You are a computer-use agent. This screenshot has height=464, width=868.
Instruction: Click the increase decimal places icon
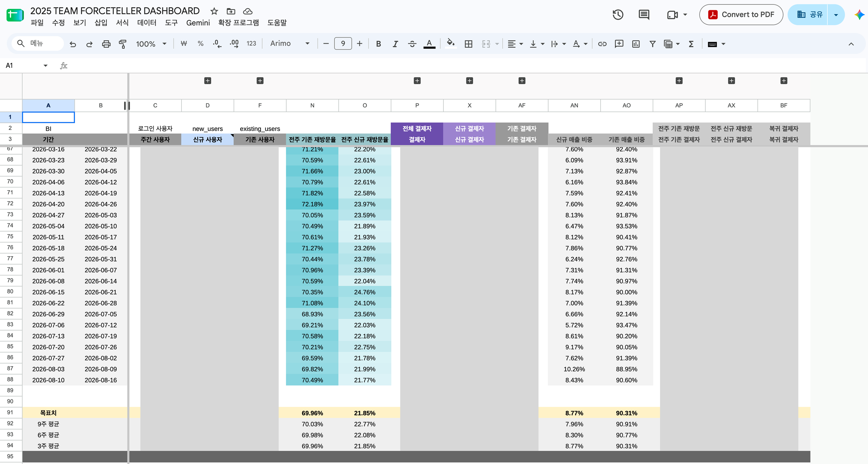pos(234,43)
